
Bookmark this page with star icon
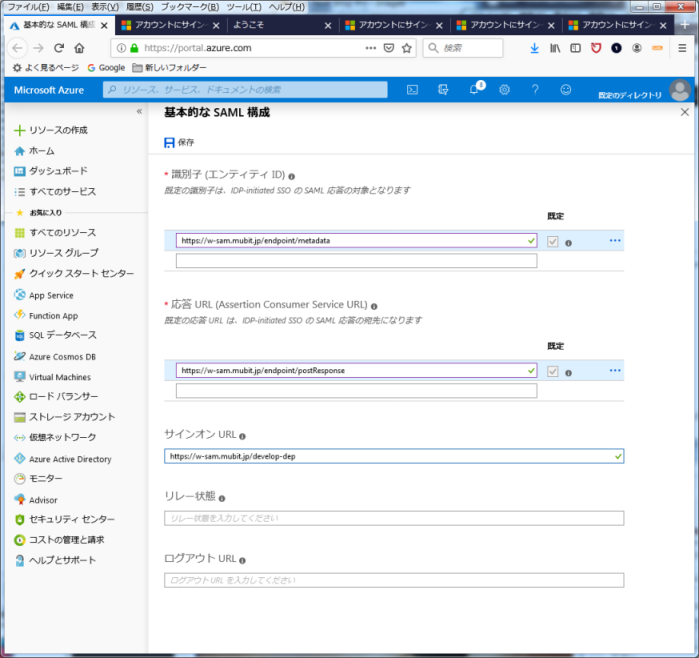click(x=406, y=48)
